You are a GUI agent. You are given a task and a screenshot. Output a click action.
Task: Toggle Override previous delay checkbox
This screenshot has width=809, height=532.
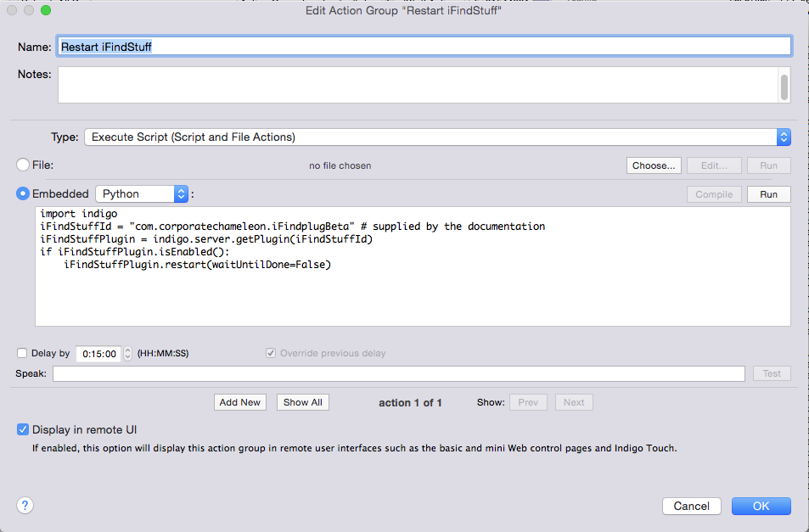(270, 353)
